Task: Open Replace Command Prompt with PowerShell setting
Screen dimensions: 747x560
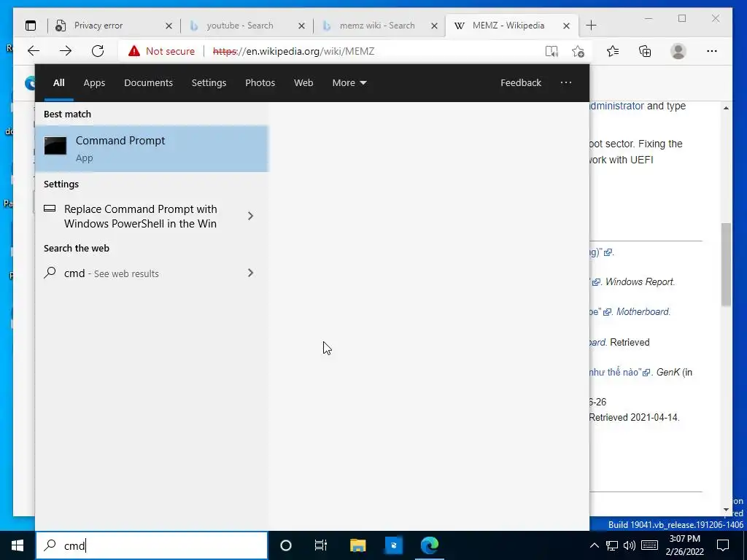Action: [x=140, y=216]
